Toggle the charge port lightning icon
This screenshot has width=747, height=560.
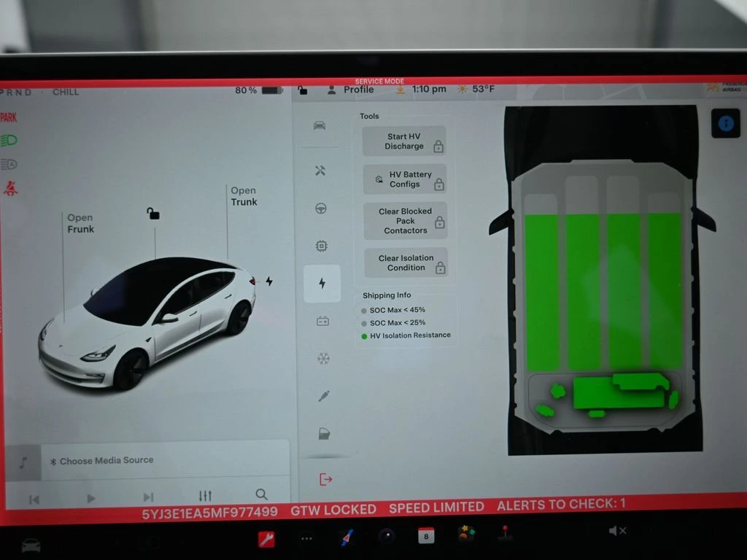268,281
